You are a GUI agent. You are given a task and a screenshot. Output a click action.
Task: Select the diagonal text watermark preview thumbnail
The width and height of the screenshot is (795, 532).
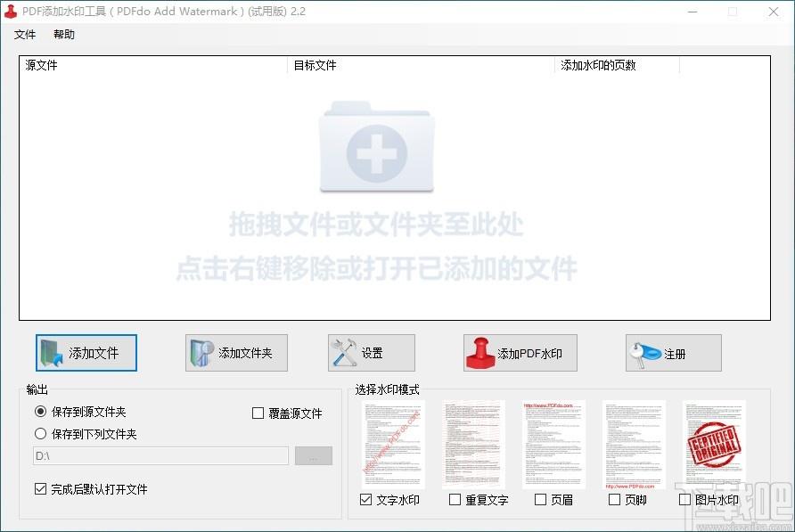393,444
